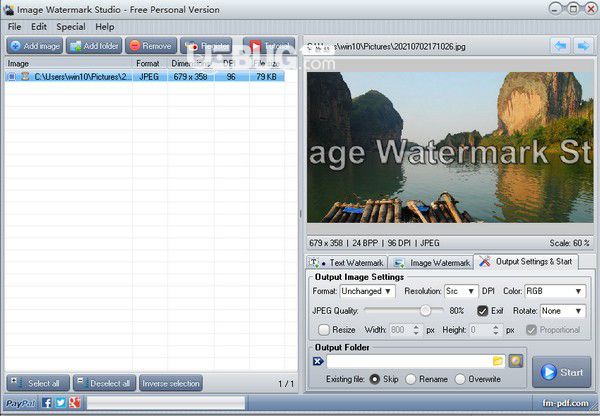Open the output folder preview icon
Image resolution: width=600 pixels, height=416 pixels.
click(515, 361)
